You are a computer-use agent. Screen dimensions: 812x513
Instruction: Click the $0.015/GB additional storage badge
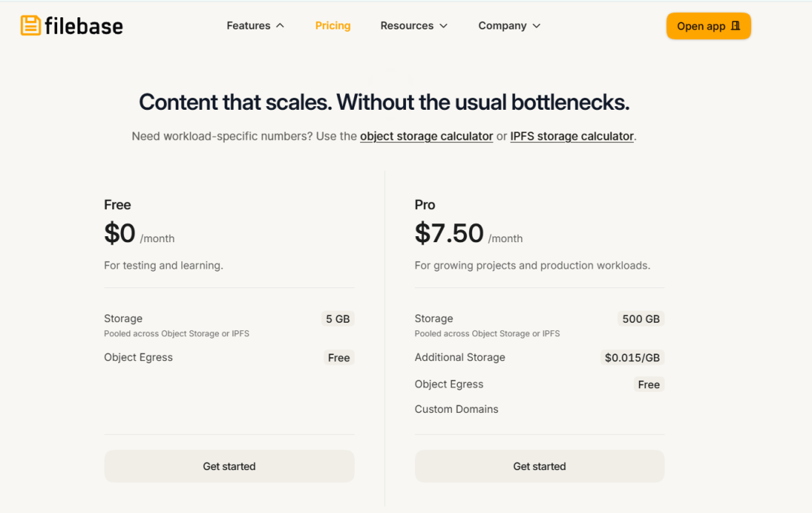coord(632,357)
